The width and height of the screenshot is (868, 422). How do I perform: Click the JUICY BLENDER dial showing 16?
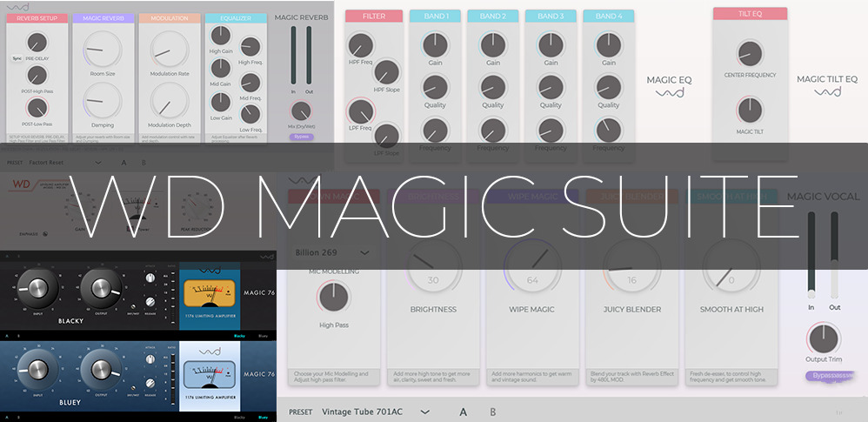[x=631, y=268]
